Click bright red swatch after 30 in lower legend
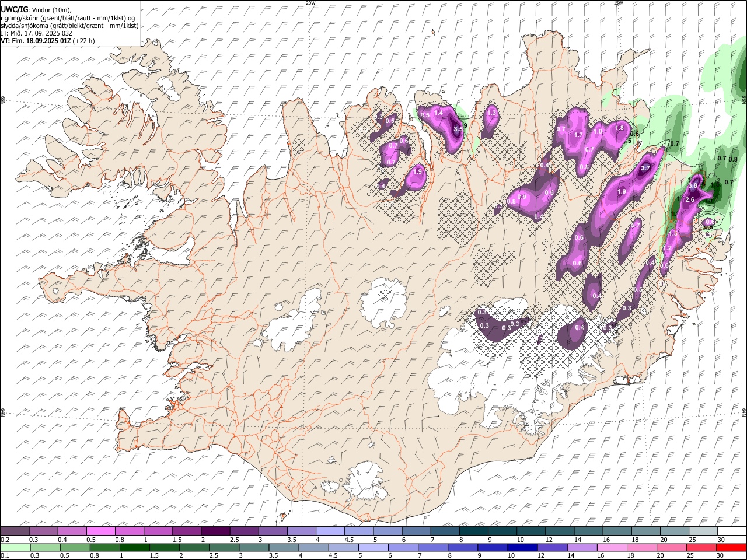The height and width of the screenshot is (560, 747). pyautogui.click(x=731, y=547)
